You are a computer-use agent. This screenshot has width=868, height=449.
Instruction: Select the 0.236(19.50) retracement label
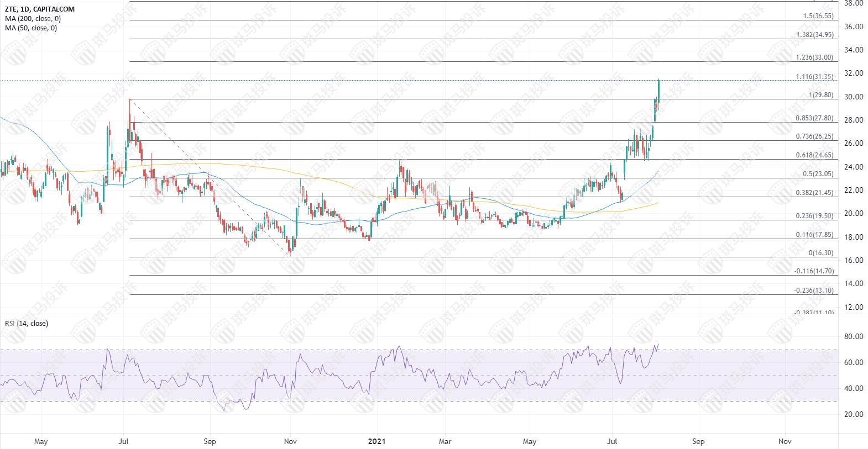point(814,216)
